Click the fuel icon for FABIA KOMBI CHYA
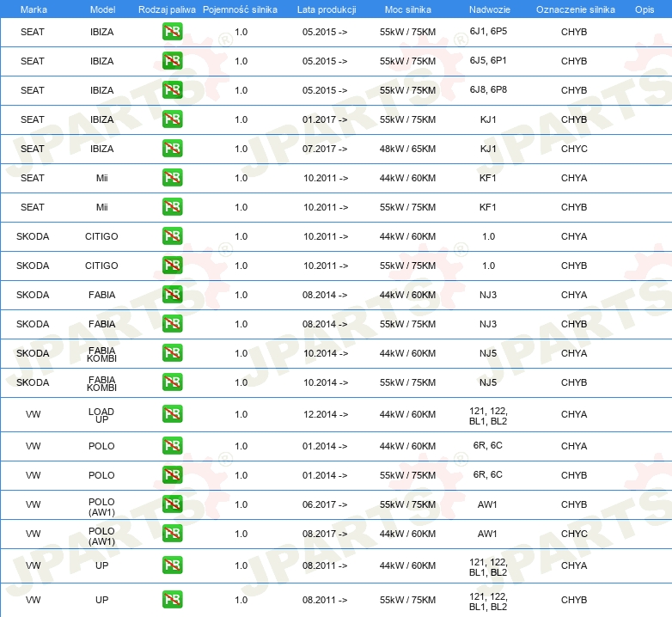Image resolution: width=672 pixels, height=617 pixels. coord(172,353)
